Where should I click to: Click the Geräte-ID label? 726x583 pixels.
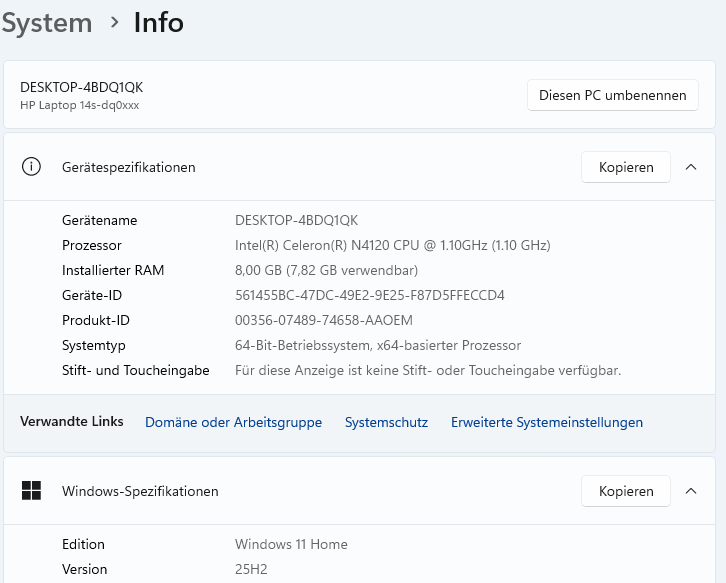tap(92, 295)
